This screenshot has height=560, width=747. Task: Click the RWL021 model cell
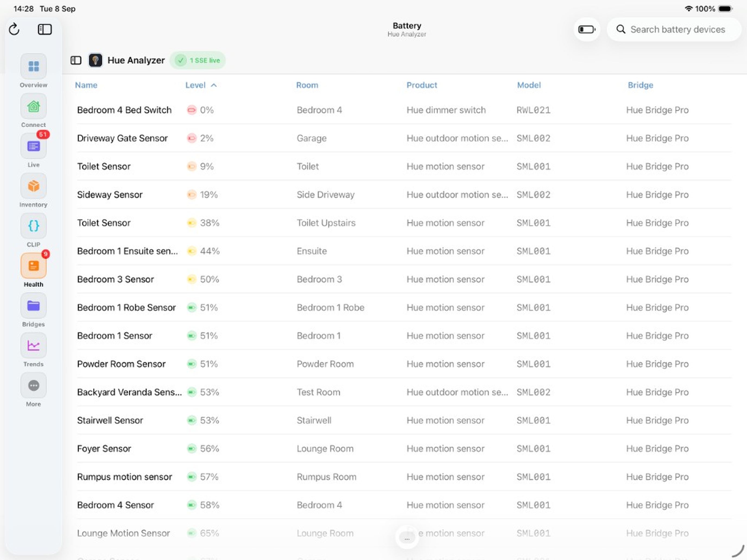click(533, 110)
